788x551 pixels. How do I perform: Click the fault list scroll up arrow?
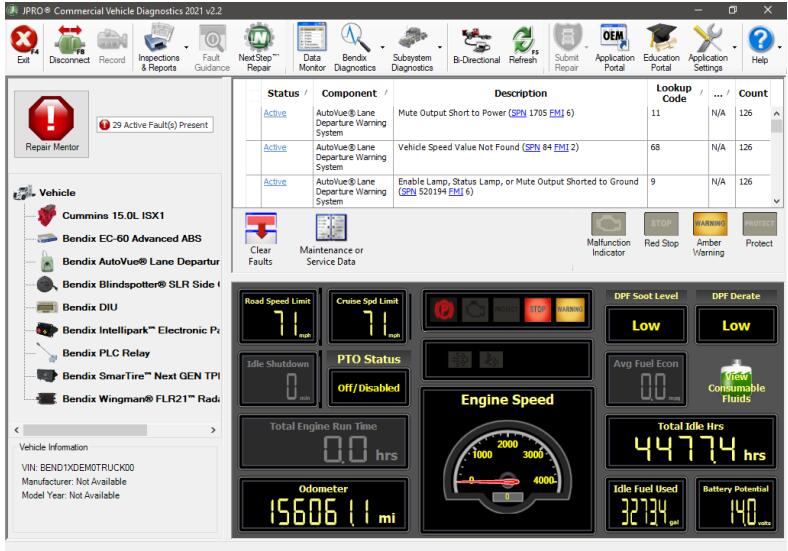(x=776, y=114)
